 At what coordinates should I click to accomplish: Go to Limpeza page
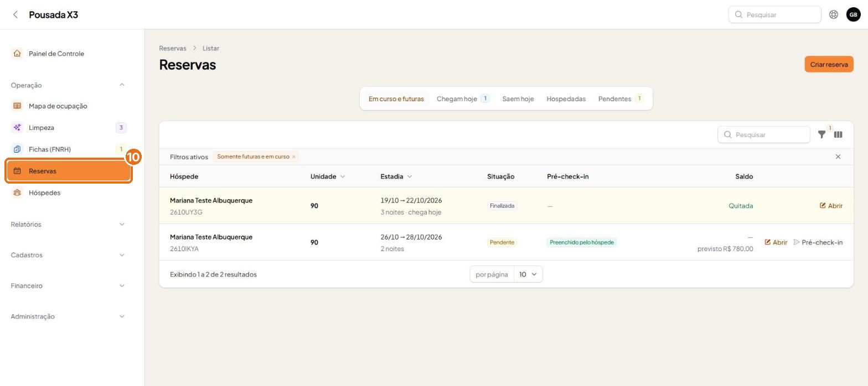coord(69,128)
